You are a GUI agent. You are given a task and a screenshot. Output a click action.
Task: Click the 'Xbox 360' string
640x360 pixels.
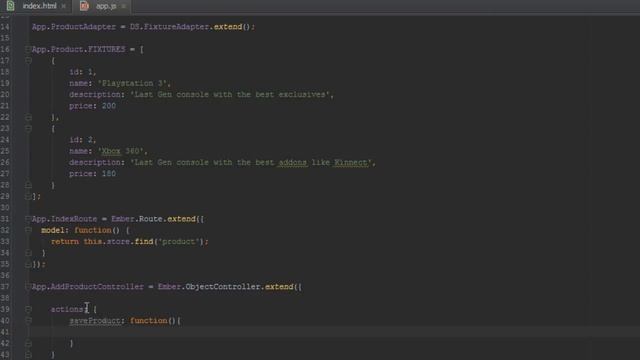pos(122,151)
